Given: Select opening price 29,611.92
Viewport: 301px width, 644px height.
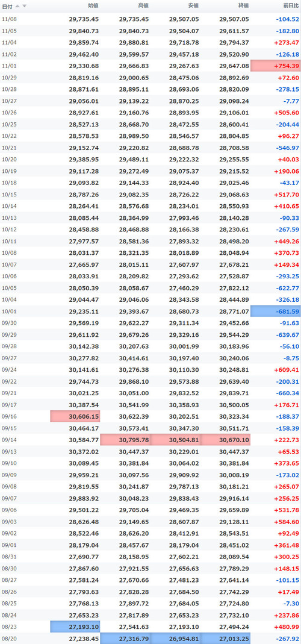Looking at the screenshot, I should pos(84,335).
